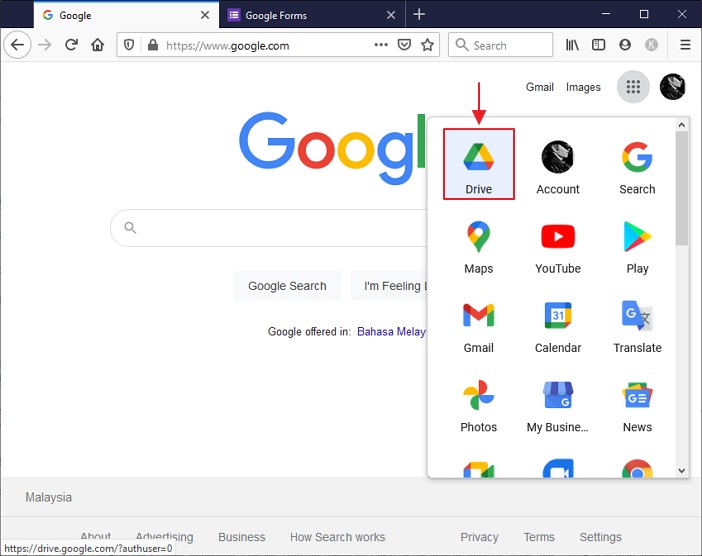Open My Business from the apps grid
This screenshot has width=702, height=556.
click(558, 406)
